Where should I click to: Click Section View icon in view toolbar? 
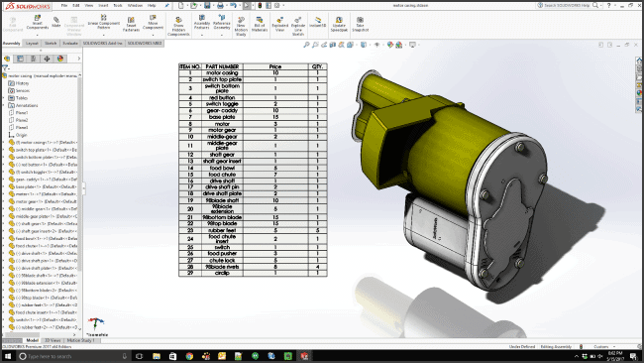tap(333, 45)
